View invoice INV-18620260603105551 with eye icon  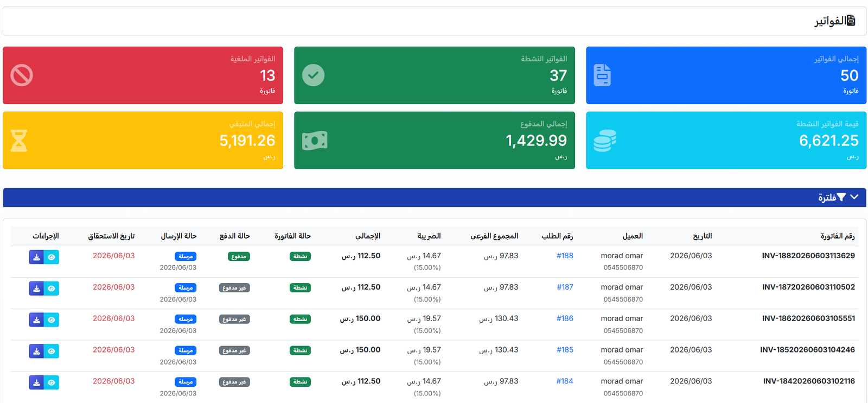52,320
